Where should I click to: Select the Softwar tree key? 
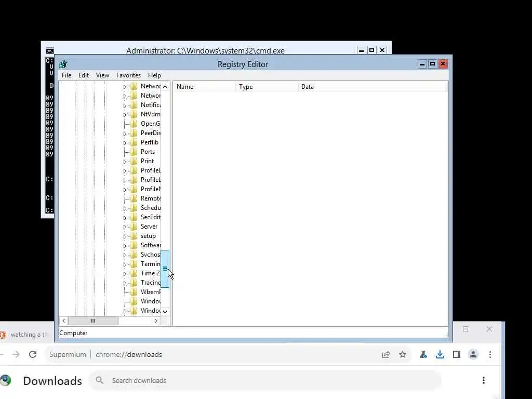[151, 245]
